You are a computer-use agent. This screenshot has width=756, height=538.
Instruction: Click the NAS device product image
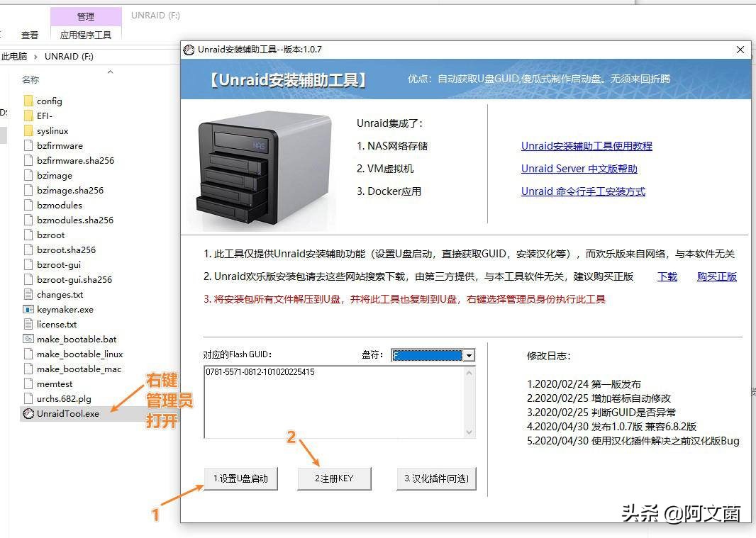[x=262, y=167]
